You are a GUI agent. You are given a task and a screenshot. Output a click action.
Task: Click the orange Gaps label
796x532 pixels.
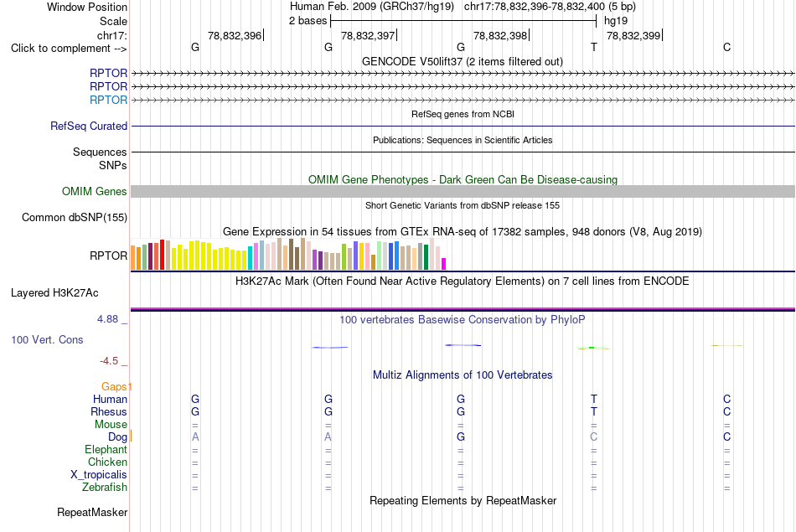coord(114,387)
